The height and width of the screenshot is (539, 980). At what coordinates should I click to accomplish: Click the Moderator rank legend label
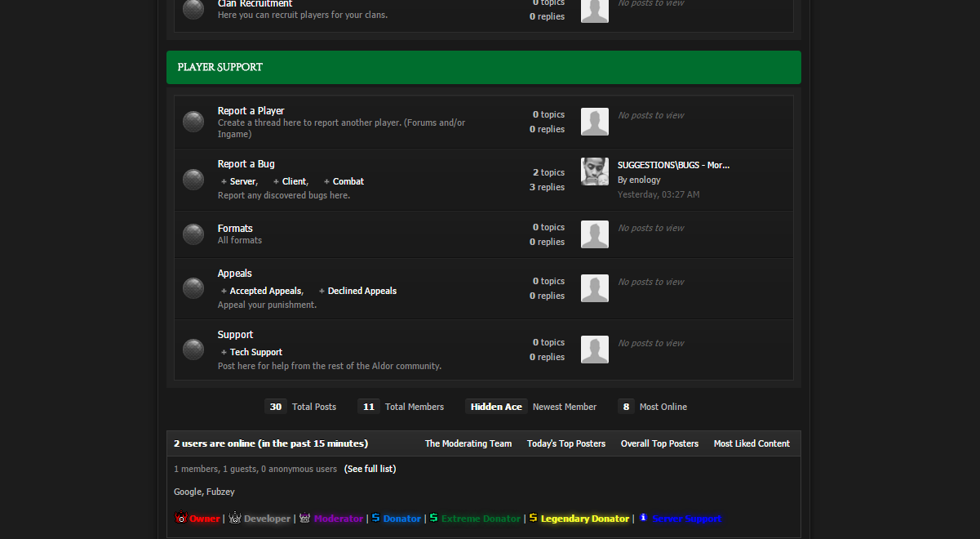point(338,519)
